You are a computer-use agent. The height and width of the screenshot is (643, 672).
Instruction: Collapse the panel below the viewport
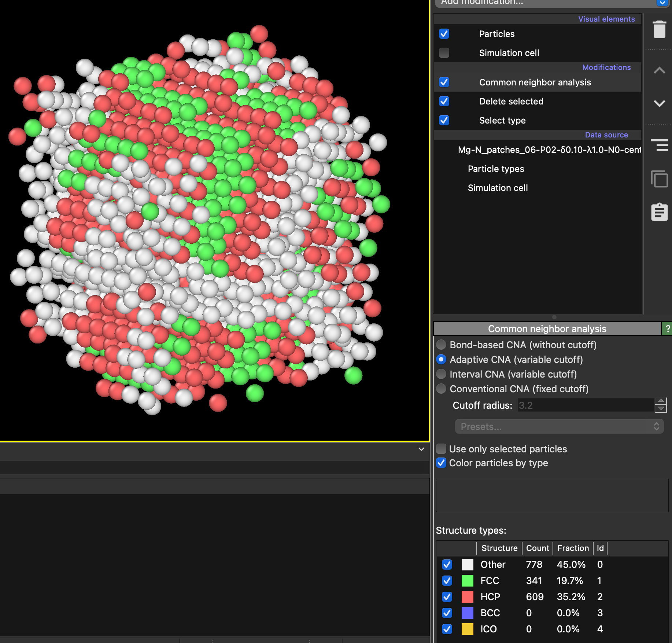point(421,449)
